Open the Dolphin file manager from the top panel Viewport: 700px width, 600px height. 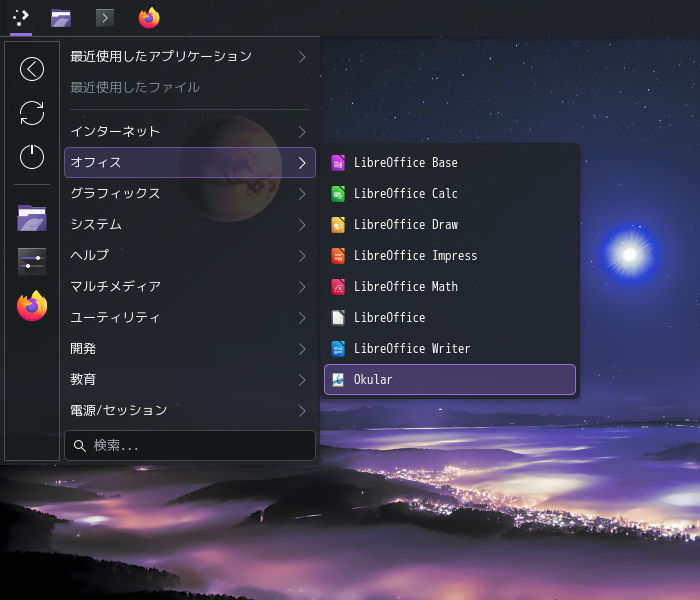61,18
